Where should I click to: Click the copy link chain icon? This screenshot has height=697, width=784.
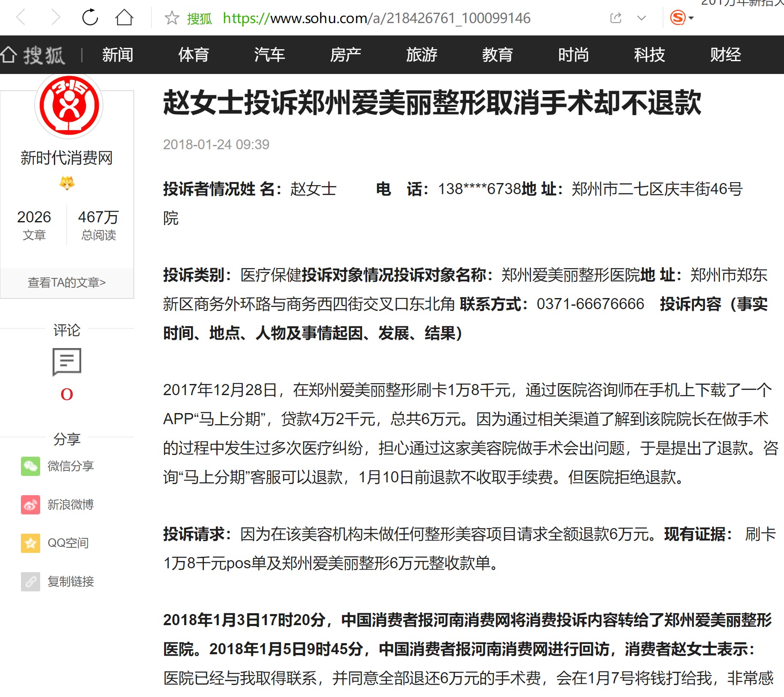[x=30, y=582]
